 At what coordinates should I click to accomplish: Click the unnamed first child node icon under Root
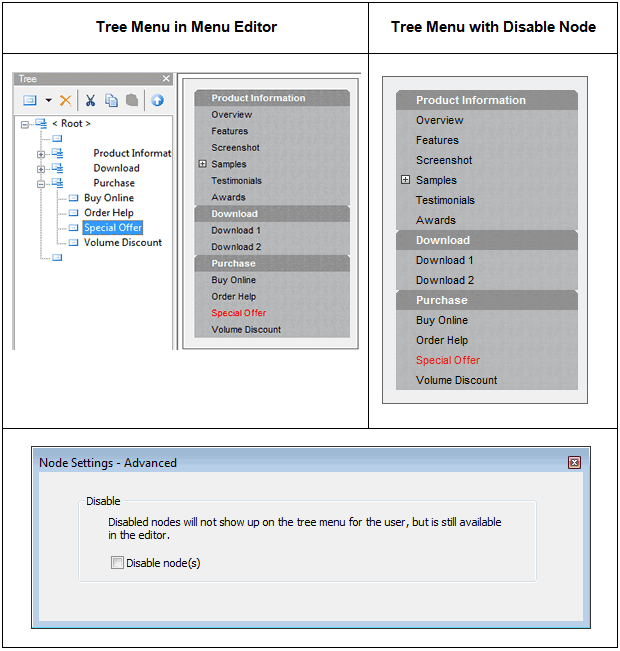pyautogui.click(x=57, y=138)
